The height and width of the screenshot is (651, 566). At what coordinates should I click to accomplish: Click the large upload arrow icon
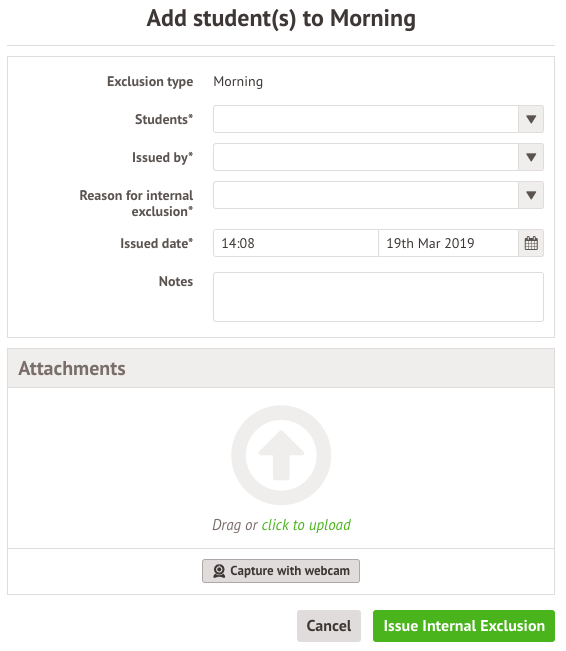[x=281, y=455]
